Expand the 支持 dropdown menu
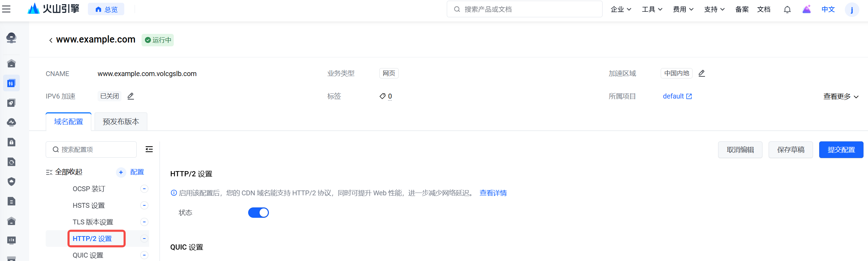Screen dimensions: 868x261 coord(714,9)
